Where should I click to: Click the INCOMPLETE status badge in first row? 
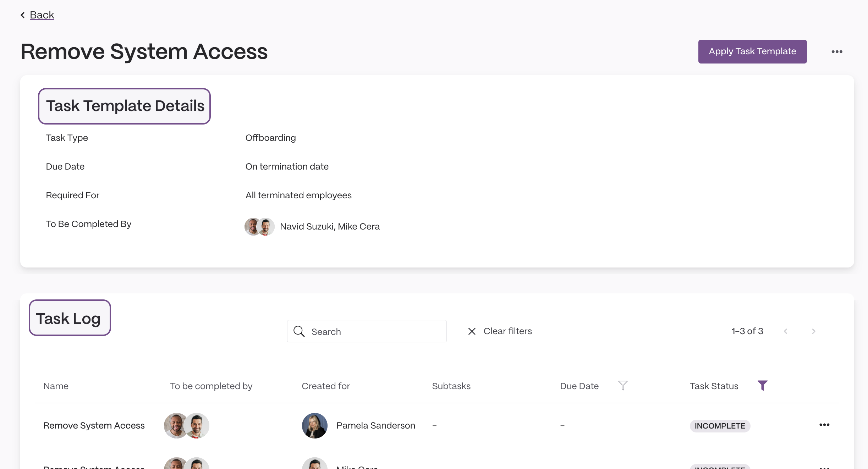tap(720, 426)
